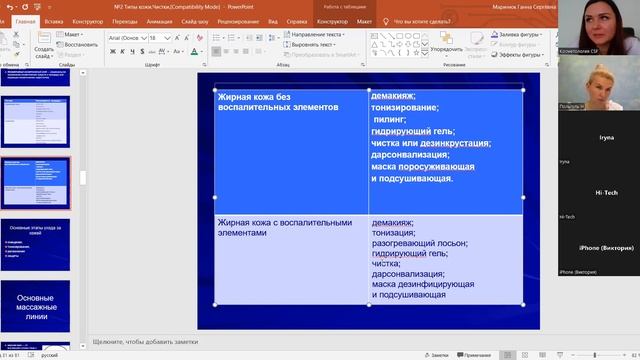Click the Tell me search box

[421, 22]
